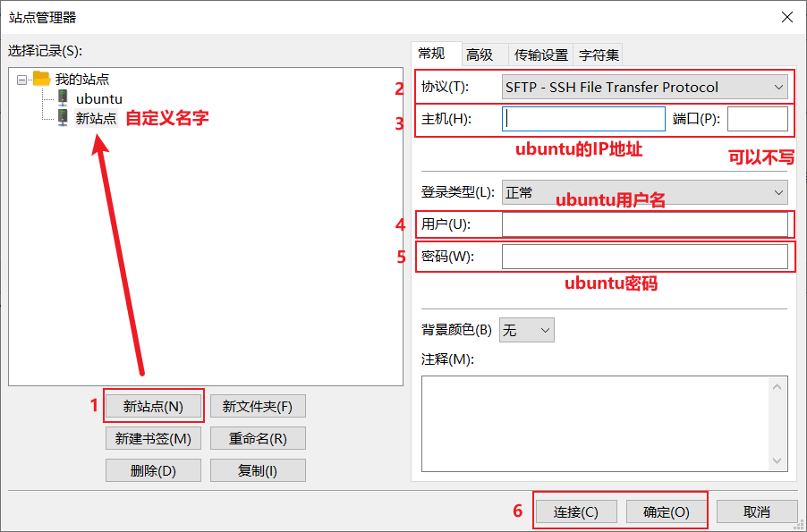Focus the 用户(U) username field

tap(645, 224)
